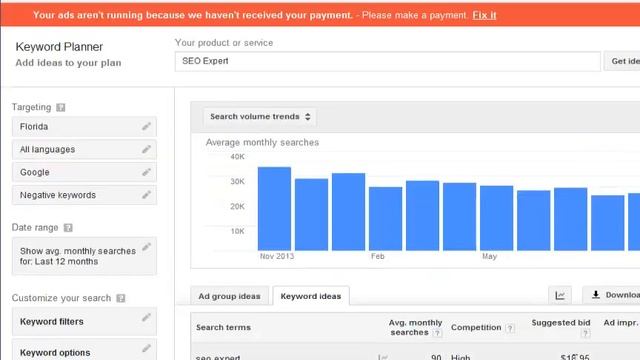Screen dimensions: 640x360
Task: Click the Suggested bid help icon
Action: point(585,333)
